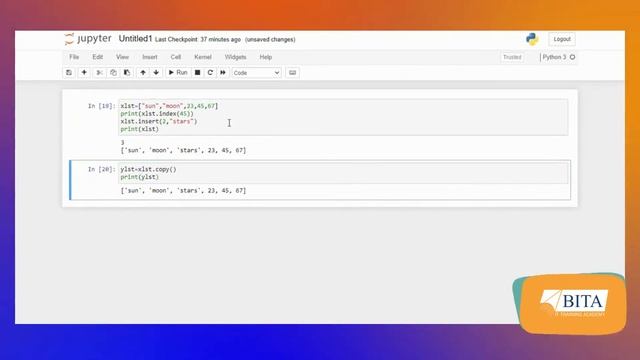Click the Jupyter logo
This screenshot has height=360, width=640.
[x=88, y=39]
